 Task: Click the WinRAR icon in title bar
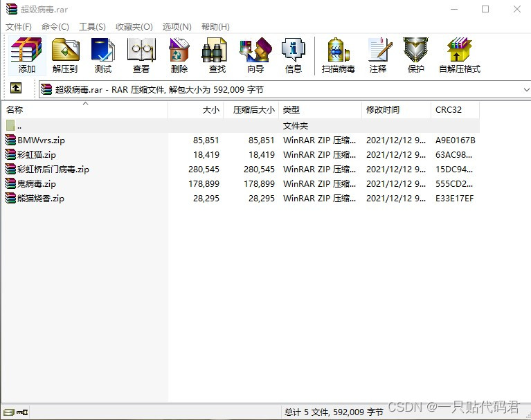pos(12,9)
